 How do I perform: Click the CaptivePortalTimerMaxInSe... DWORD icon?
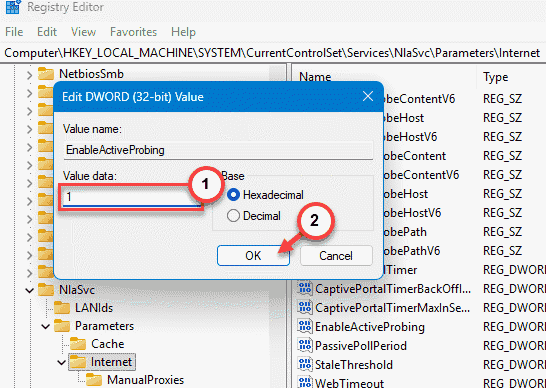[x=305, y=308]
